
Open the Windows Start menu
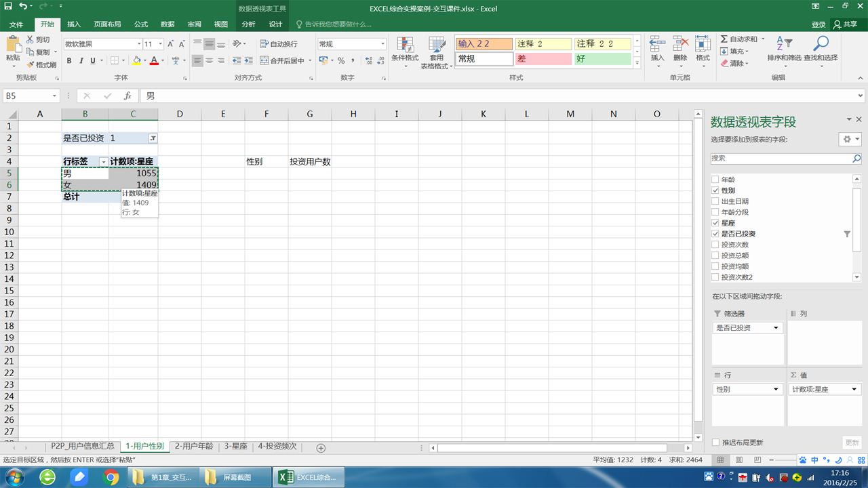coord(14,477)
